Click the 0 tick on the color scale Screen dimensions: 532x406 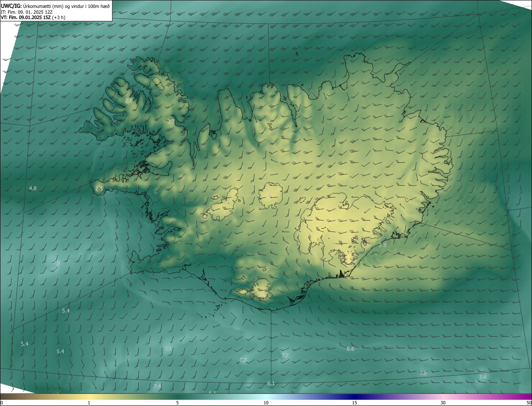click(x=2, y=403)
